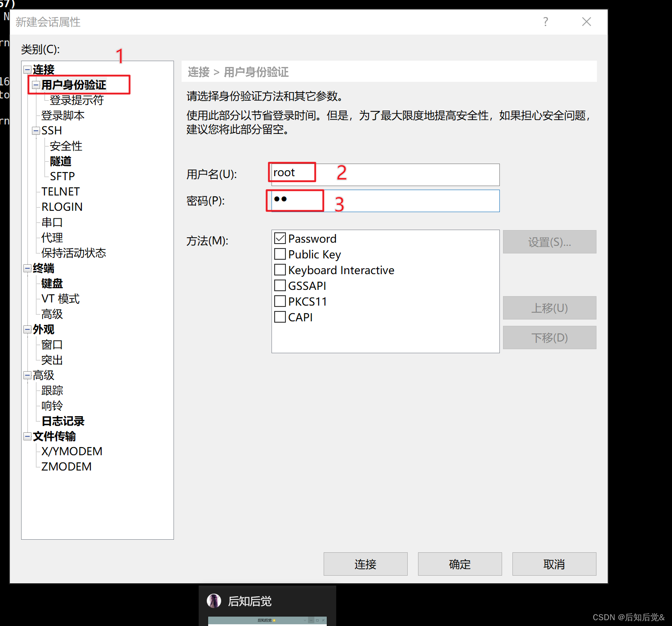
Task: Select 连接 in the category tree
Action: (x=44, y=70)
